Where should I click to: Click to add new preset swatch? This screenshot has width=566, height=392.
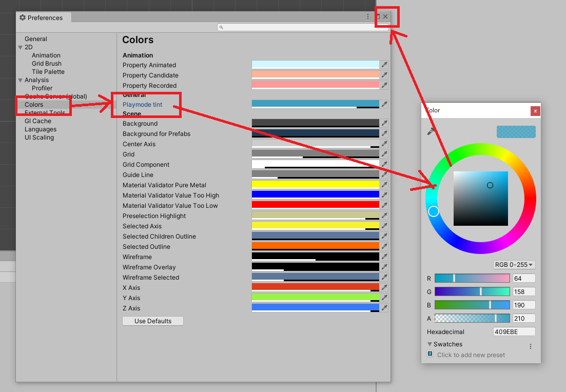point(430,354)
